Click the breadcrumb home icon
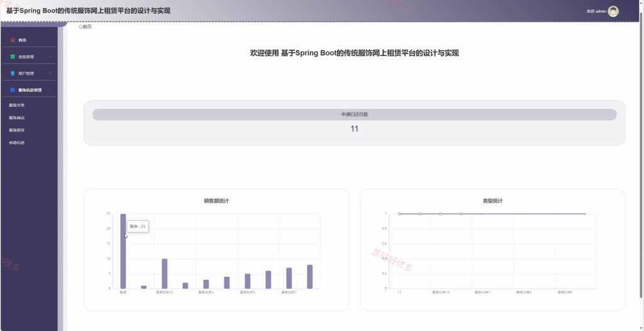Screen dimensions: 644x331 80,26
